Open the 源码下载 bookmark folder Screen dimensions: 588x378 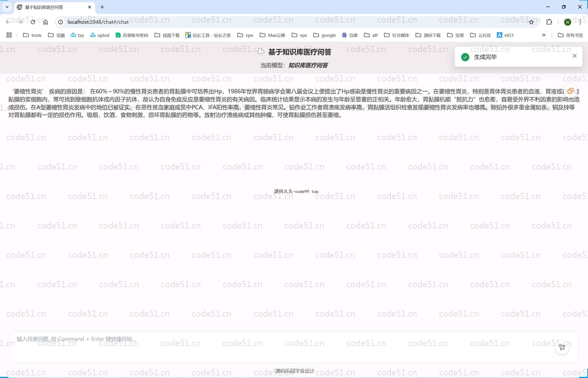click(428, 35)
